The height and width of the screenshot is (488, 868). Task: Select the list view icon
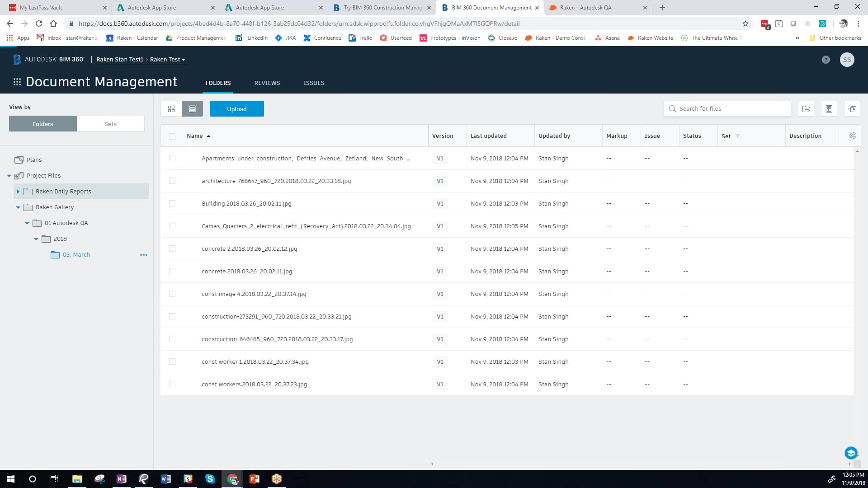tap(192, 109)
